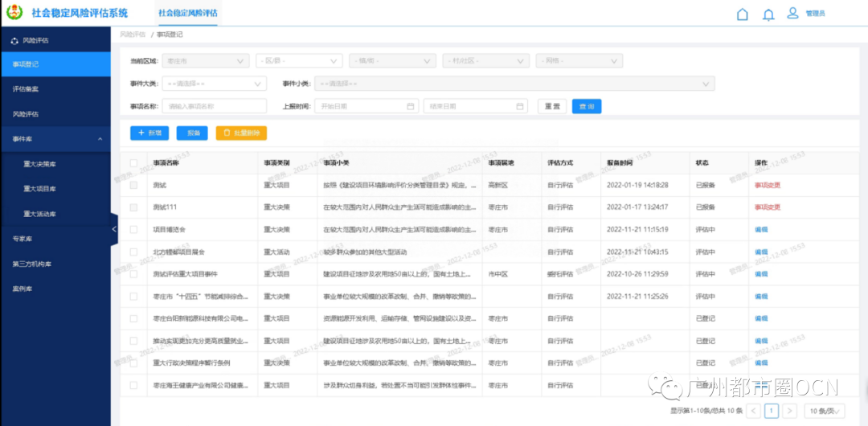This screenshot has width=868, height=426.
Task: Click timestamp 2022-10-26 11:29:59
Action: coord(637,273)
